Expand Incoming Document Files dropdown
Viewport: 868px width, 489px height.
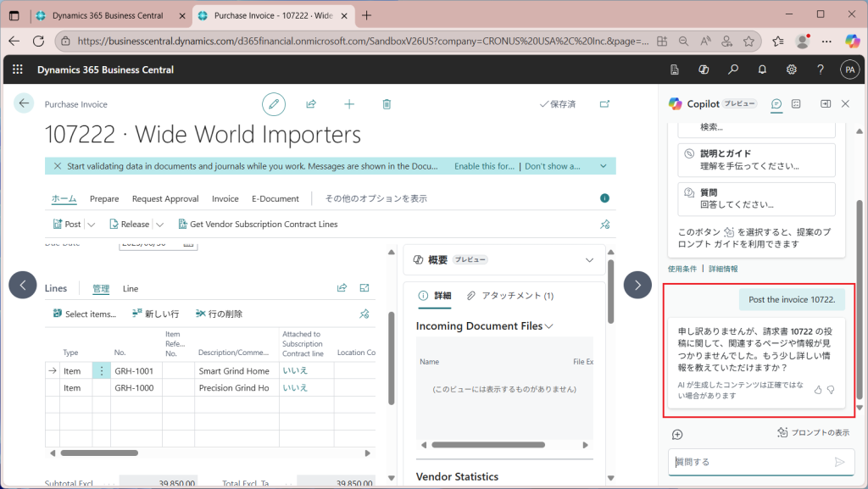coord(548,326)
